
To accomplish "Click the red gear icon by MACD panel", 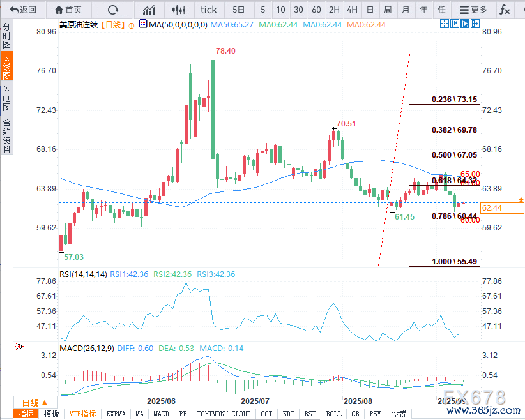I will (x=19, y=347).
